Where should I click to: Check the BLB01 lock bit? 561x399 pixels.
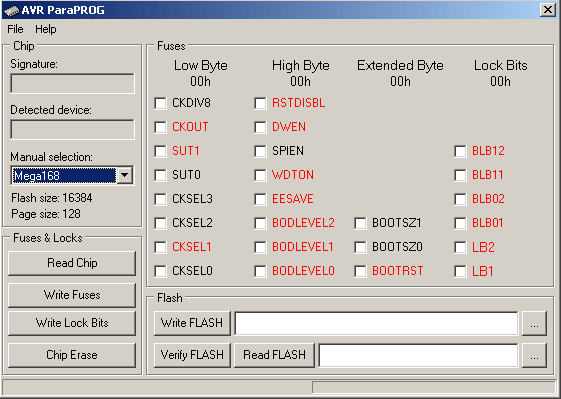460,223
